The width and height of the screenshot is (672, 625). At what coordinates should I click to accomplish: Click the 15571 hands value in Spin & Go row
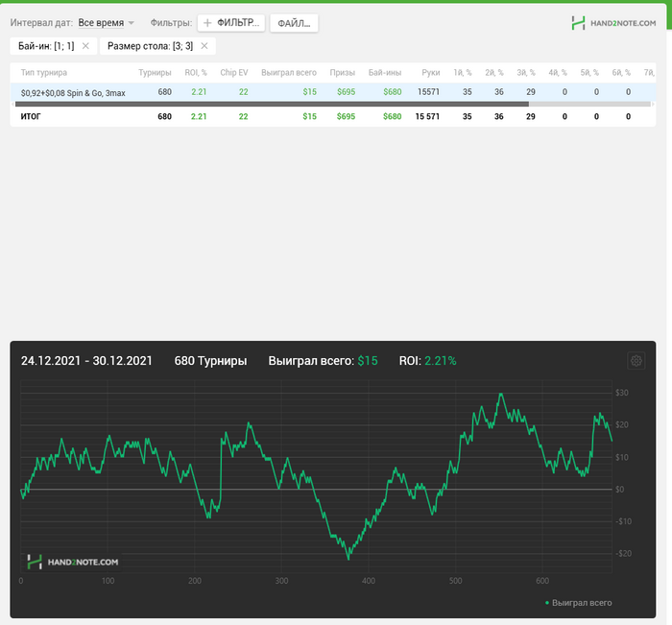pyautogui.click(x=428, y=92)
